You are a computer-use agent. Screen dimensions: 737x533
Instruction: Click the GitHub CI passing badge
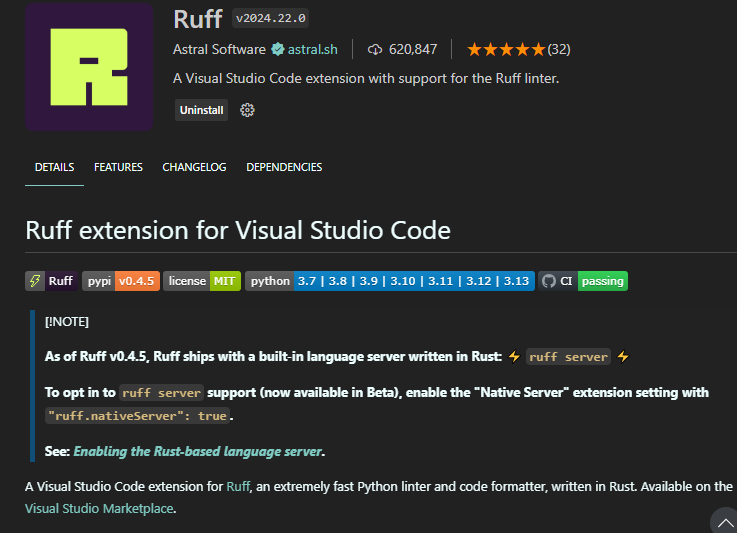point(583,281)
